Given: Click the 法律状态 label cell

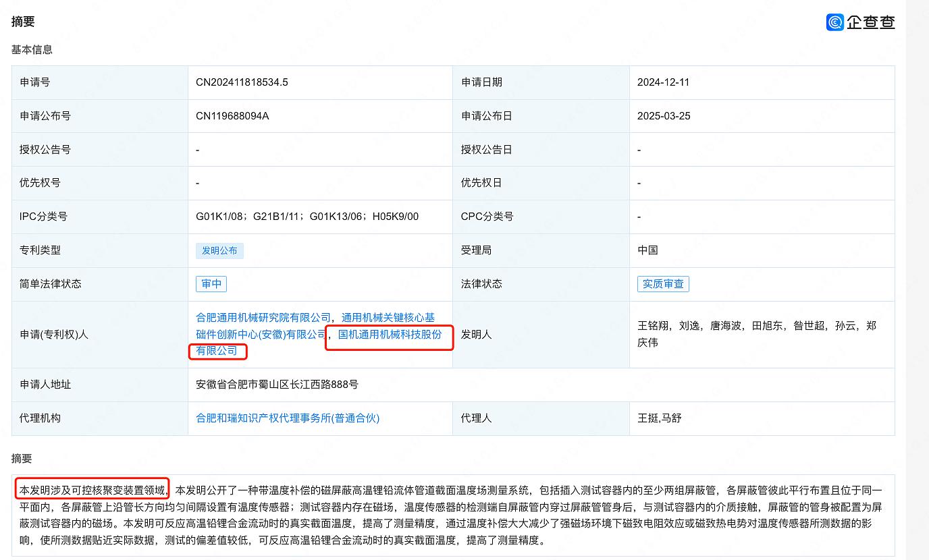Looking at the screenshot, I should click(x=541, y=284).
